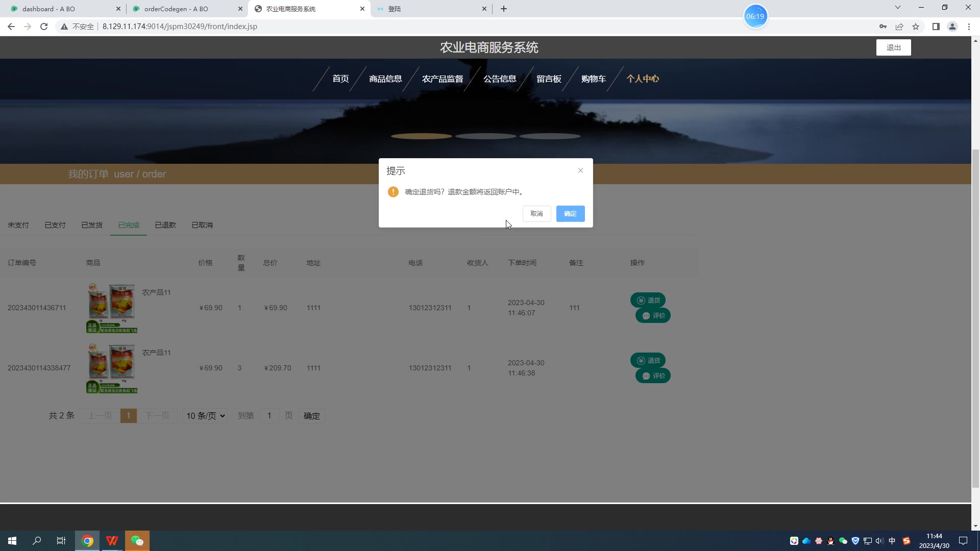Screen dimensions: 980x551
Task: Click the orange warning icon in the dialog
Action: [x=393, y=192]
